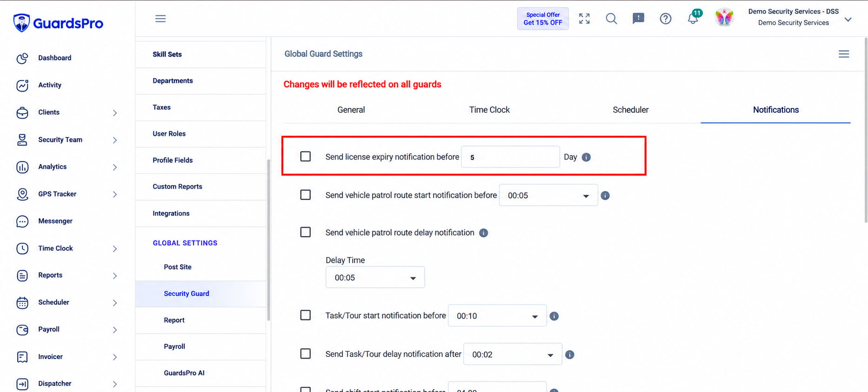
Task: Click the license expiry days input field
Action: (510, 157)
